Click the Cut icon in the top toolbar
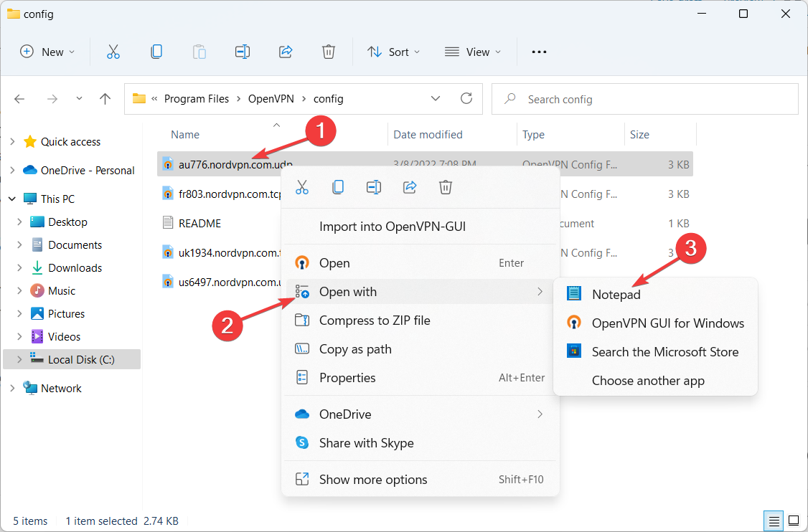This screenshot has width=808, height=532. 113,52
